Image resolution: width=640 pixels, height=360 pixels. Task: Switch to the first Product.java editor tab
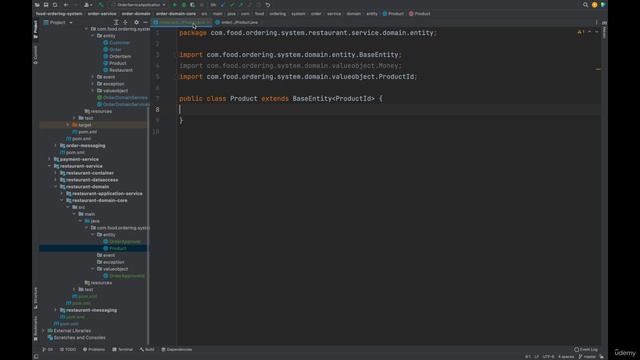[x=181, y=22]
